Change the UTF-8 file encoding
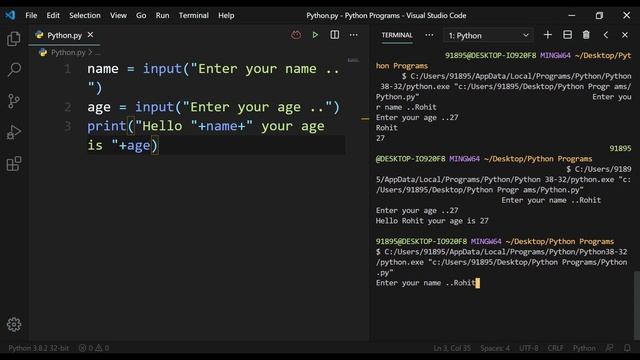 tap(529, 348)
